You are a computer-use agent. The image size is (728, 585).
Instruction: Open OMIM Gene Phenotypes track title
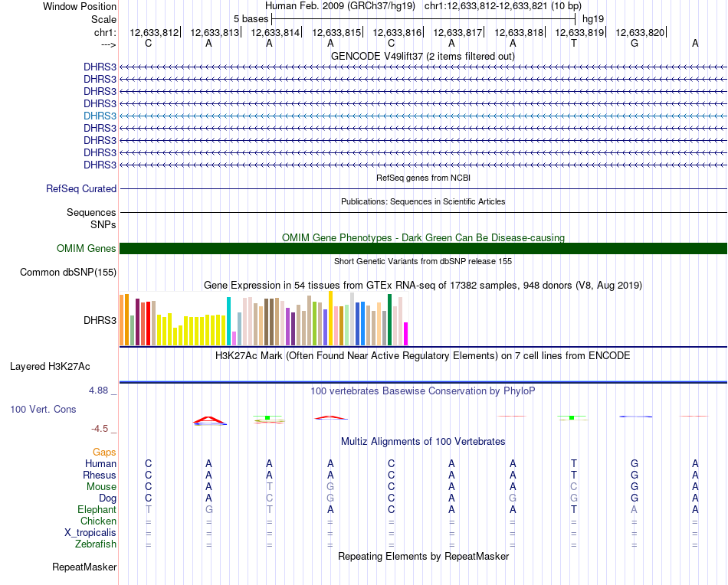tap(423, 237)
